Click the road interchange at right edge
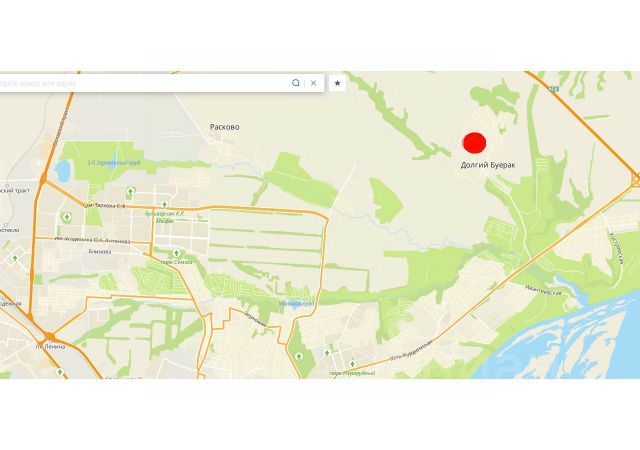Viewport: 640px width, 450px height. [x=635, y=179]
